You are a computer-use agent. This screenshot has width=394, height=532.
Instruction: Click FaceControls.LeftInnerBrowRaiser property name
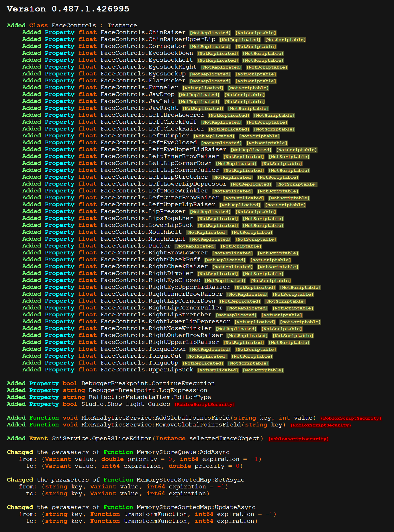click(160, 156)
